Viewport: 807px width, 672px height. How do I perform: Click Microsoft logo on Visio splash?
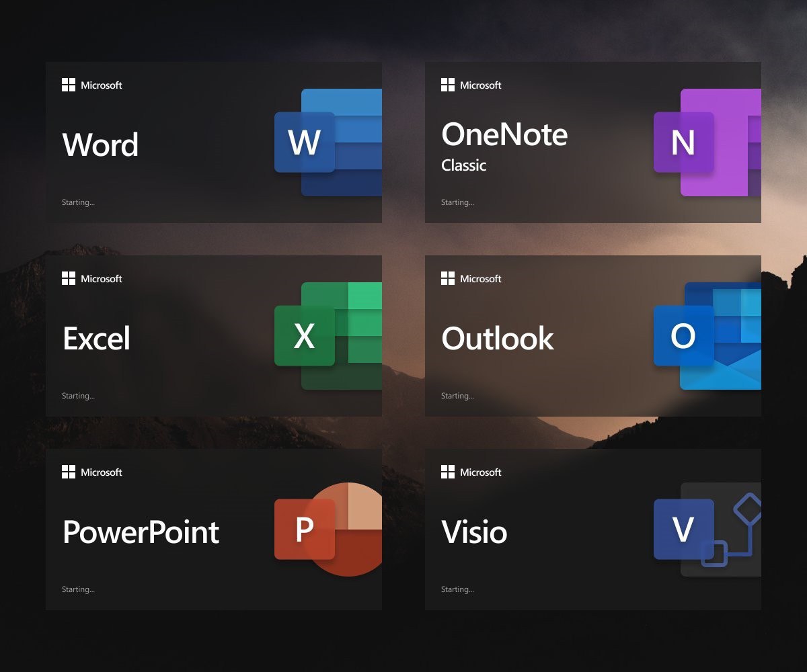[448, 472]
